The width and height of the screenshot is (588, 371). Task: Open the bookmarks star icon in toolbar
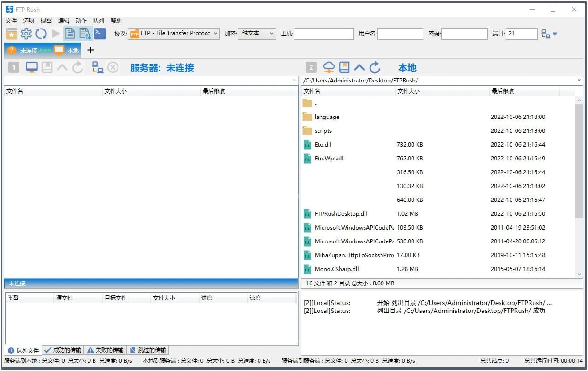[x=12, y=34]
